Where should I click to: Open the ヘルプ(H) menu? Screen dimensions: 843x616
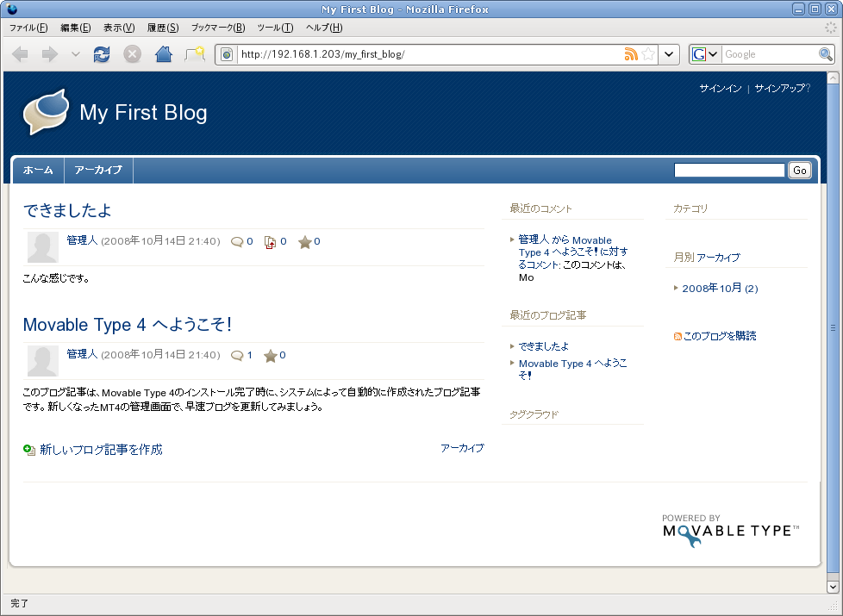324,28
